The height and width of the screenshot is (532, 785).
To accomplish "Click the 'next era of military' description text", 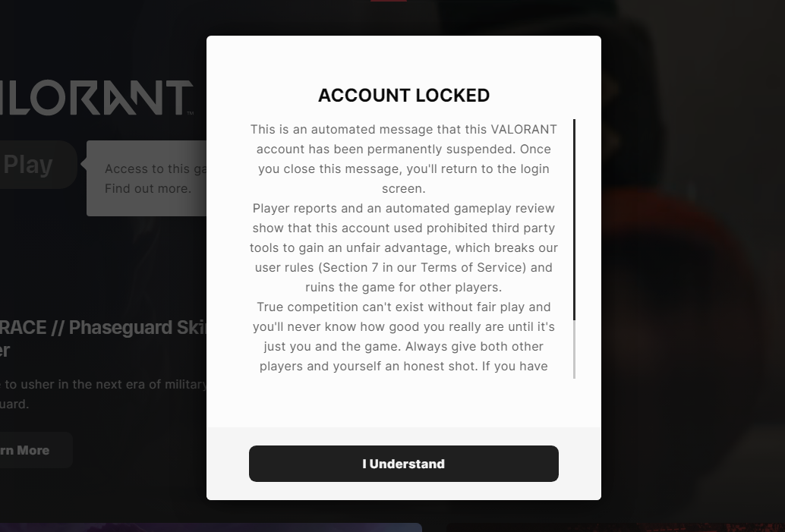I will pos(102,384).
